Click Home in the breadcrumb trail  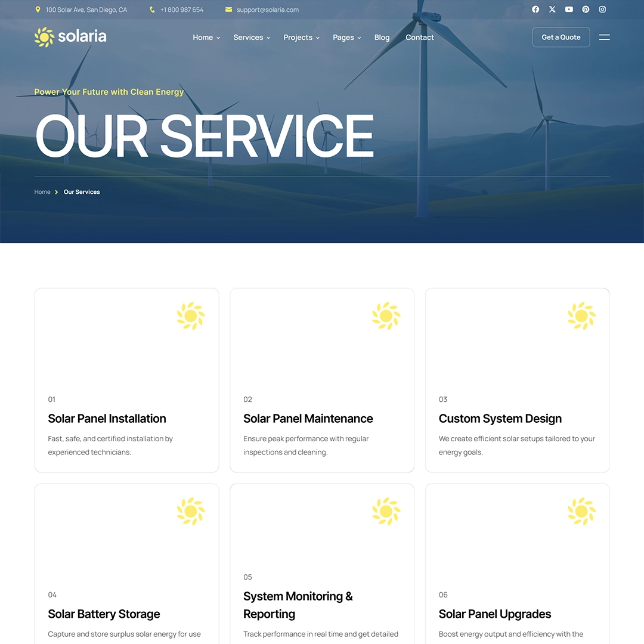click(x=42, y=191)
